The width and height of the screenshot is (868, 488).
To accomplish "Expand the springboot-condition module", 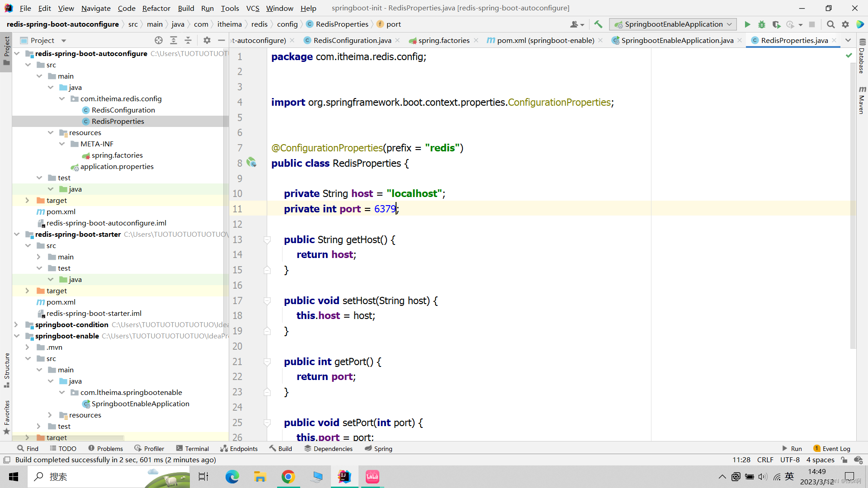I will [x=16, y=324].
